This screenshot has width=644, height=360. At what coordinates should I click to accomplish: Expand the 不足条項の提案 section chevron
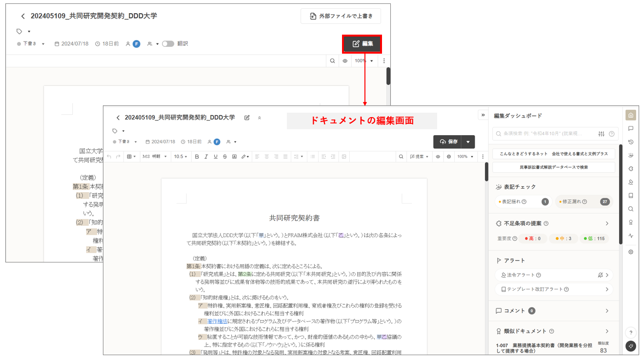pyautogui.click(x=607, y=223)
